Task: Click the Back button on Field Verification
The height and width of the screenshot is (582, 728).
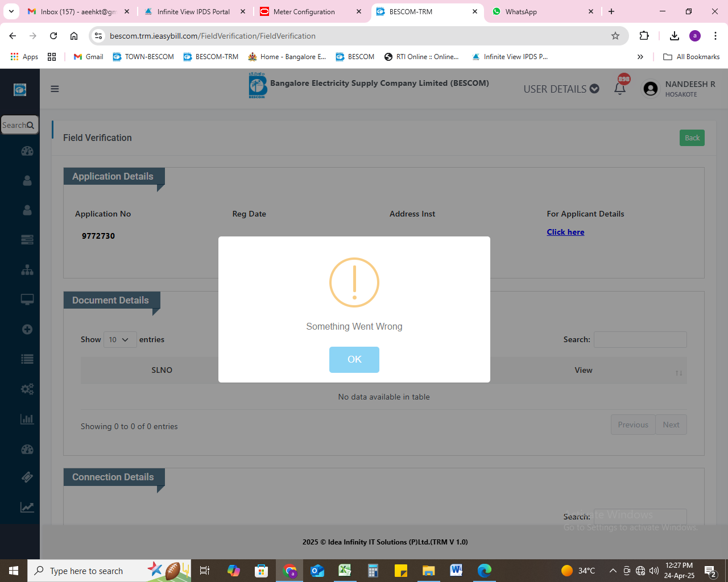Action: pos(692,138)
